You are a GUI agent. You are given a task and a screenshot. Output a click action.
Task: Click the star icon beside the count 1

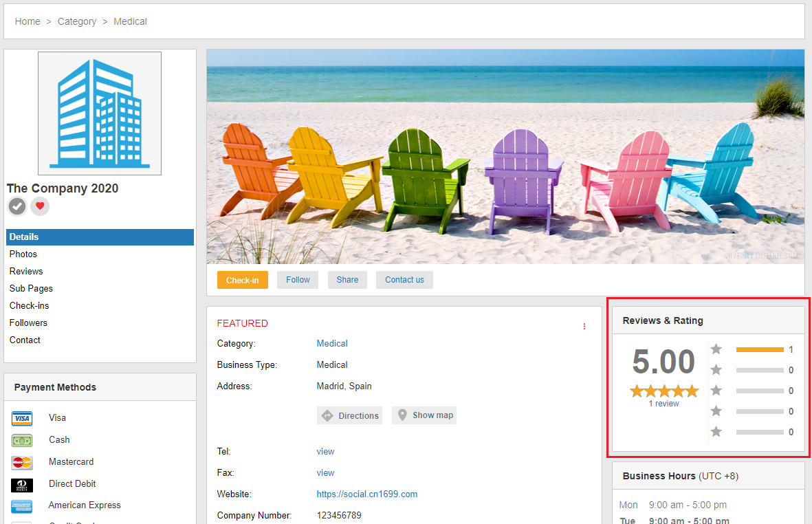click(x=716, y=349)
